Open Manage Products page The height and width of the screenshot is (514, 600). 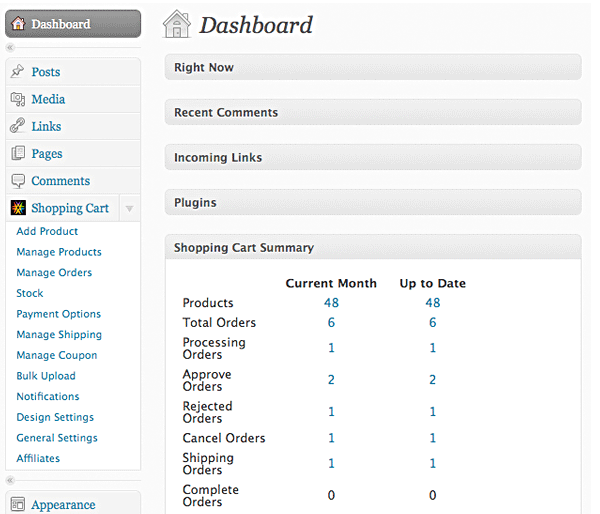(x=59, y=252)
